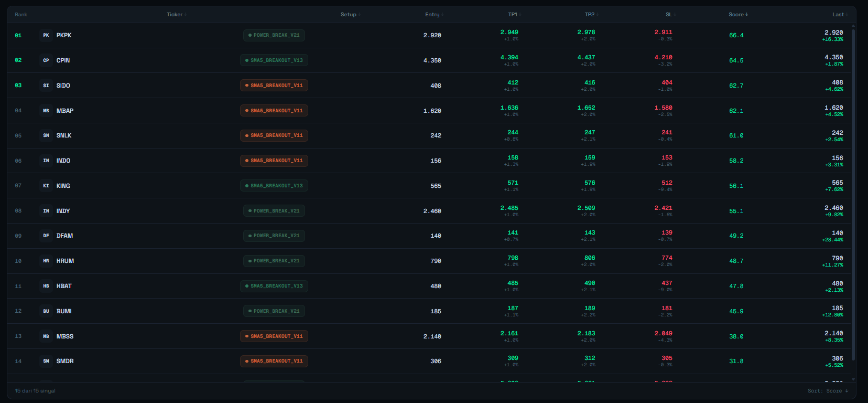Select the POWER_BREAK_V21 tag in PKPK row

click(x=274, y=35)
